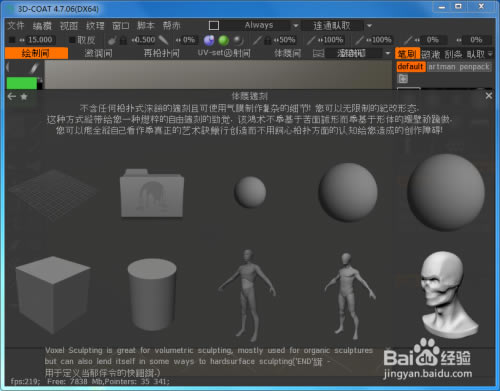Open the 帮助 (Help) menu

[x=171, y=26]
